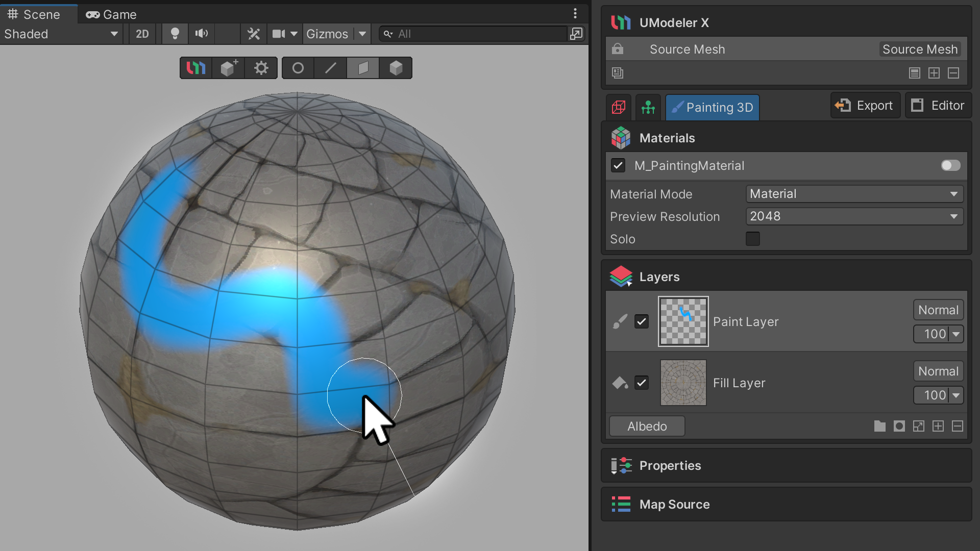Click the mask circle icon in Layers footer

pyautogui.click(x=899, y=427)
